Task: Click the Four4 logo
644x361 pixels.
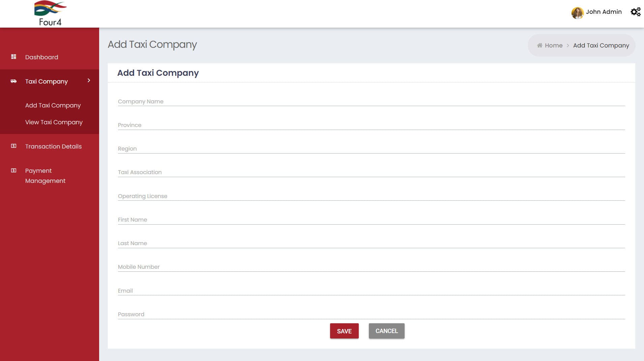Action: (50, 13)
